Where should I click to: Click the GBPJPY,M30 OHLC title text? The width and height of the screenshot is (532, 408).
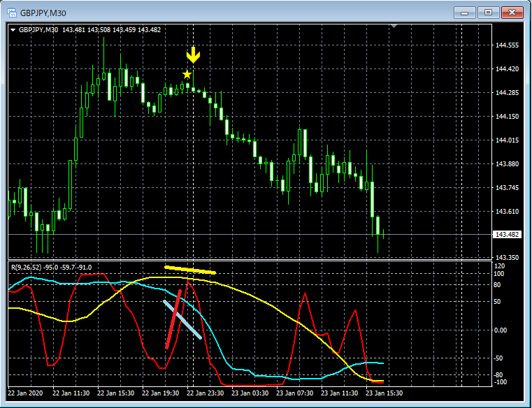coord(89,30)
